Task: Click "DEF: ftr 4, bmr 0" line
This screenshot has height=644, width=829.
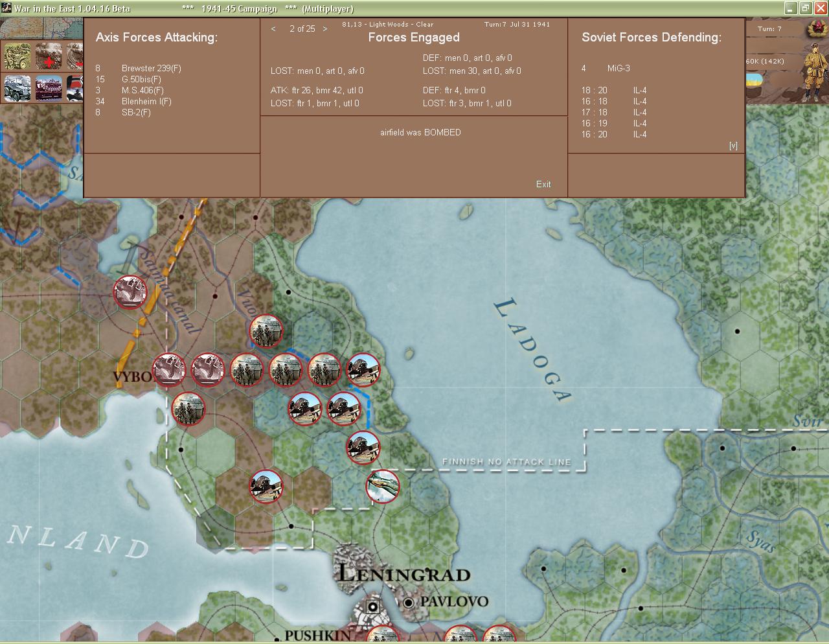Action: pyautogui.click(x=454, y=90)
